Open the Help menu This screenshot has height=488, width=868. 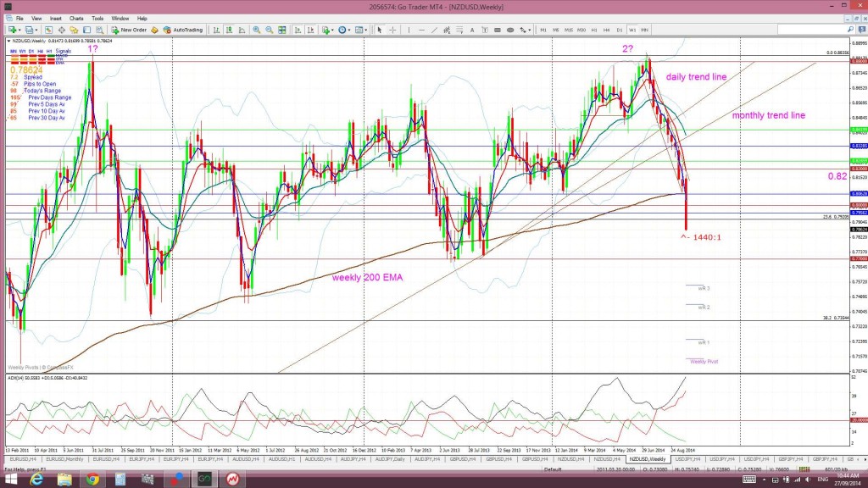click(x=142, y=19)
